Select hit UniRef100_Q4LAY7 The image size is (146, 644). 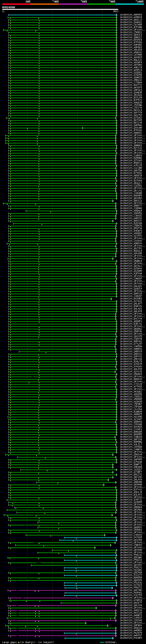tap(131, 304)
